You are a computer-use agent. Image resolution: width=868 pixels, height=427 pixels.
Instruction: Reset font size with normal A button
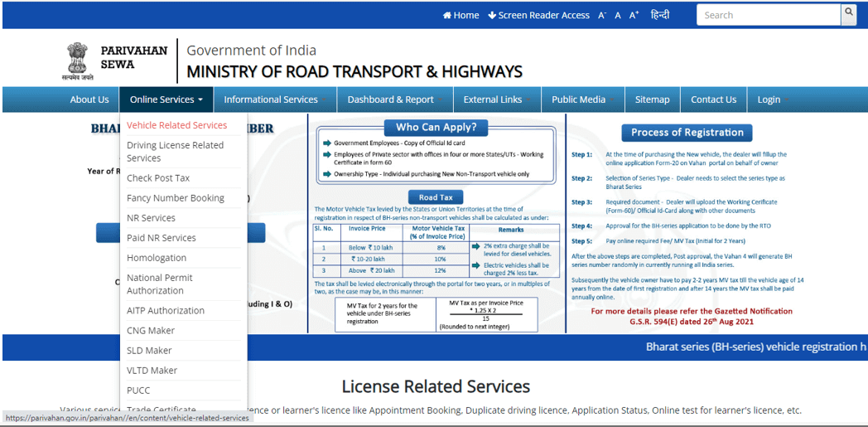click(x=618, y=16)
